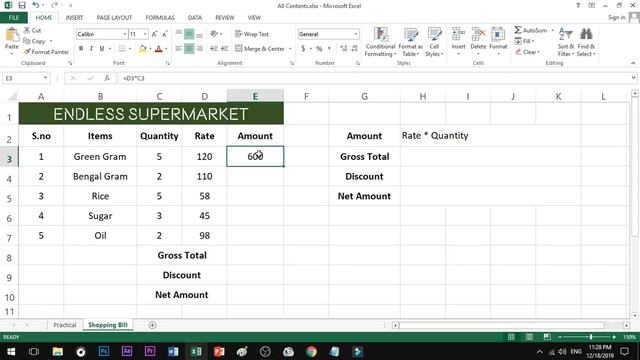The width and height of the screenshot is (640, 360).
Task: Click the increase indent icon
Action: pyautogui.click(x=224, y=49)
